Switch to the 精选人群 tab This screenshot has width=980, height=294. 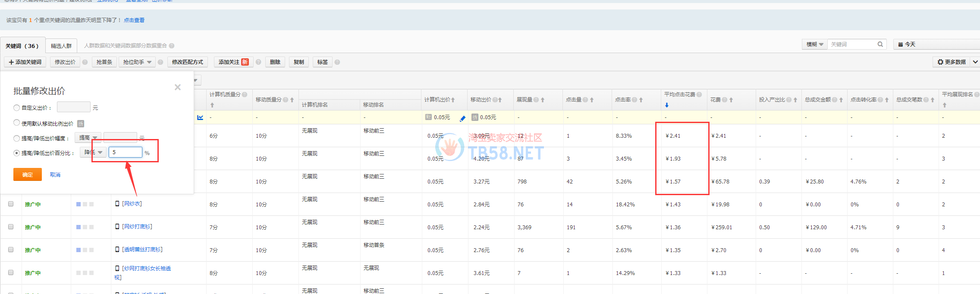pyautogui.click(x=61, y=46)
